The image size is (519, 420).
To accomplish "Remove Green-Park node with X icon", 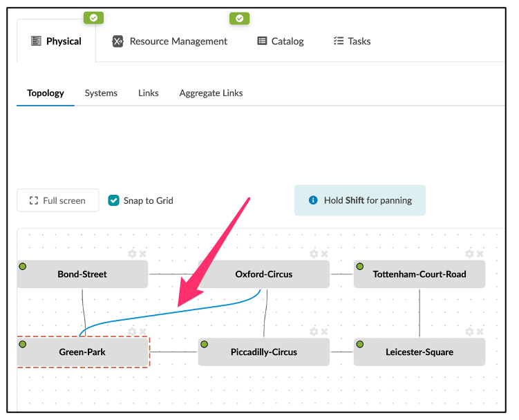I will (x=142, y=332).
